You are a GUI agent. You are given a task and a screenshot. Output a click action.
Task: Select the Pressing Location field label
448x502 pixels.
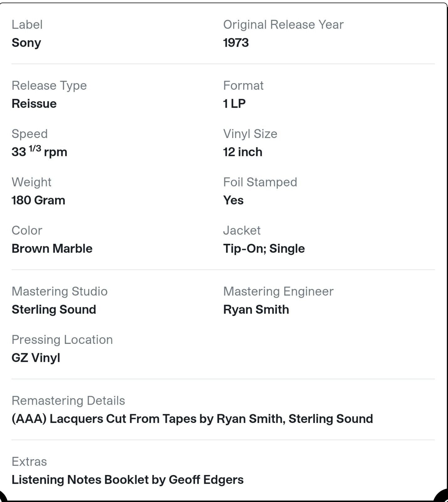coord(62,340)
